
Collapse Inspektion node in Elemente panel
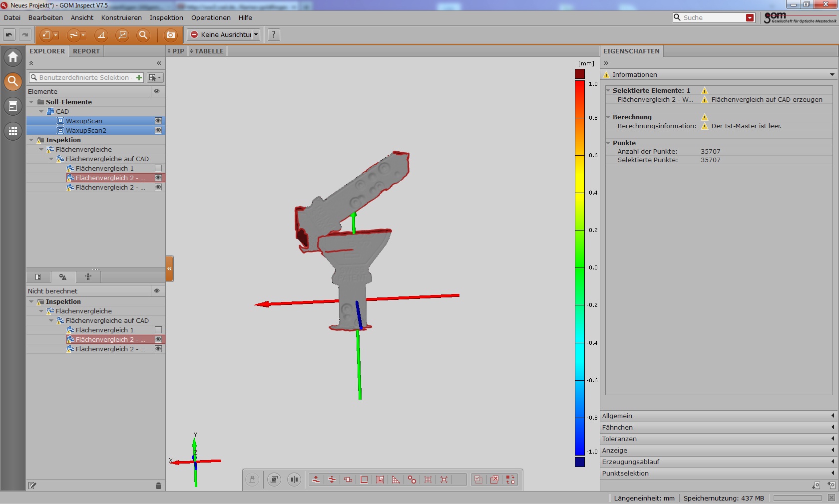(31, 140)
